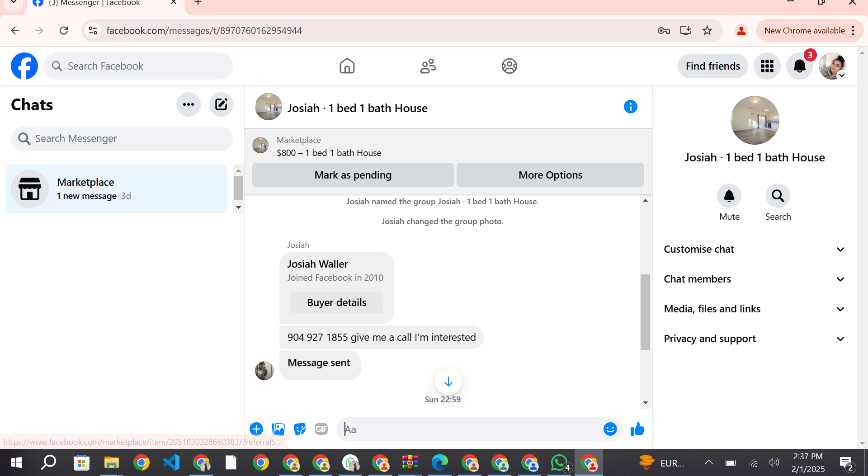Open the tab search dropdown arrow
Viewport: 868px width, 476px height.
14,3
